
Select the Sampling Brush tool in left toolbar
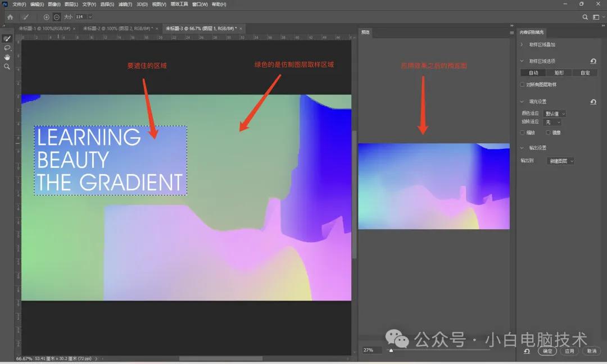tap(7, 39)
